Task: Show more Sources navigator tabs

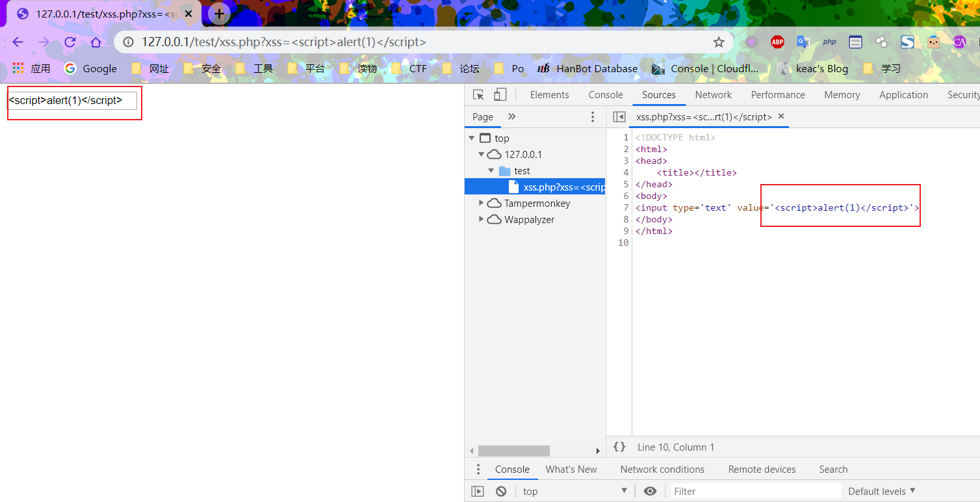Action: [x=511, y=117]
